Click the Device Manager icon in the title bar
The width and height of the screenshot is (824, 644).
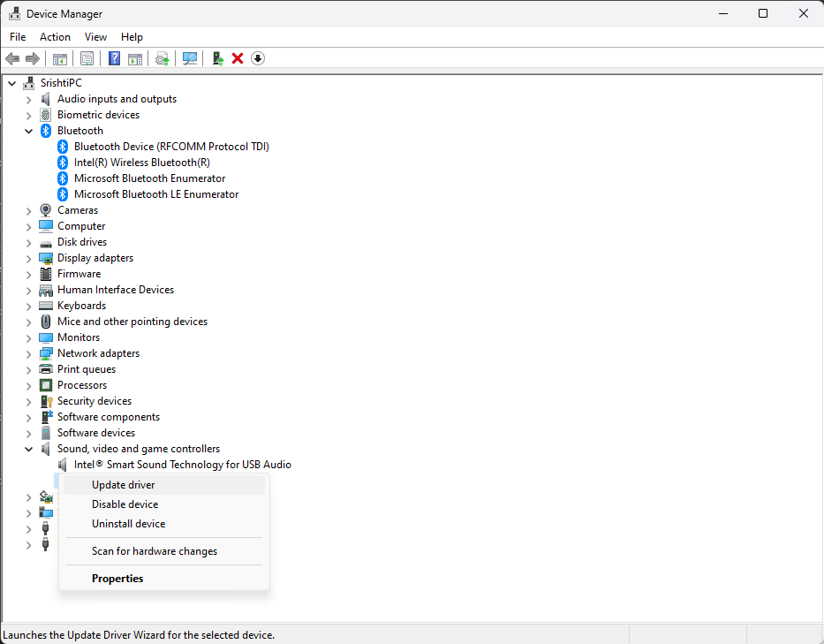[x=14, y=13]
